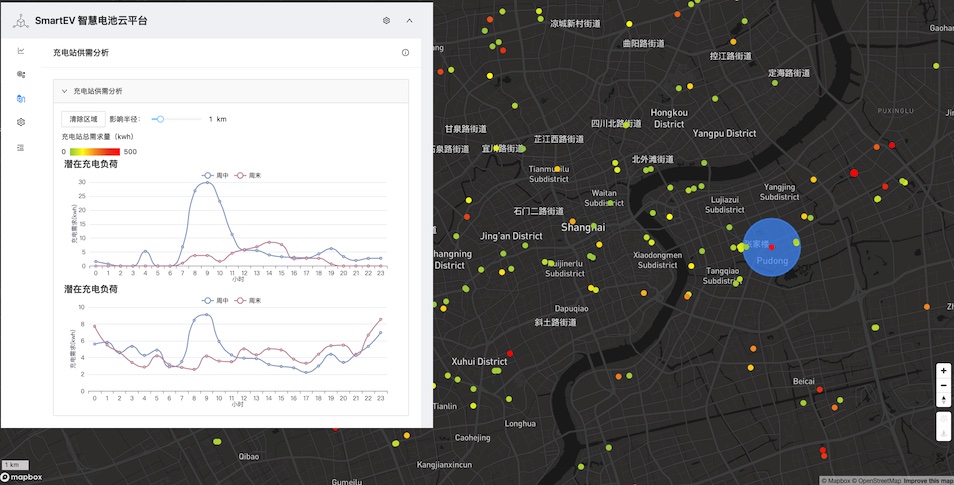Reset map bearing with compass button
The width and height of the screenshot is (954, 485).
(x=943, y=400)
